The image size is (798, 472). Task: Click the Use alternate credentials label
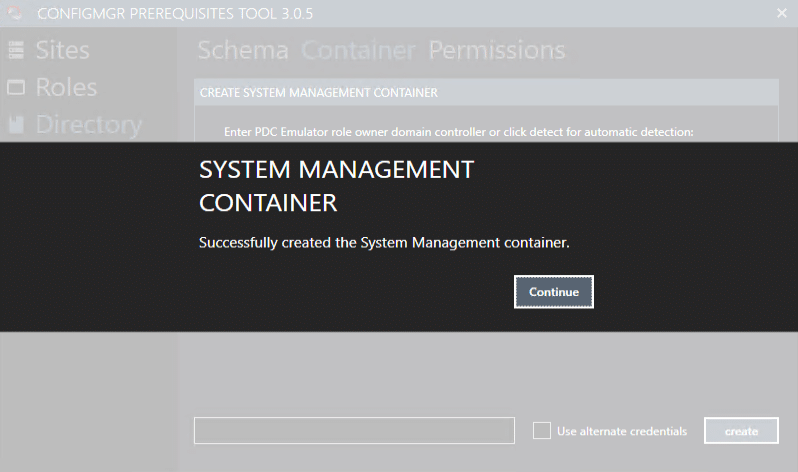point(621,431)
